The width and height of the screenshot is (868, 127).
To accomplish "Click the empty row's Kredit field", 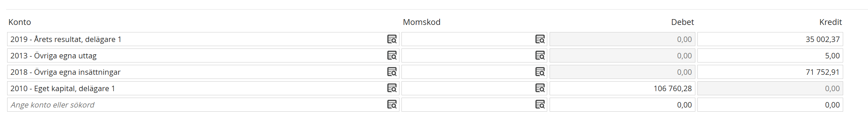I will coord(770,105).
